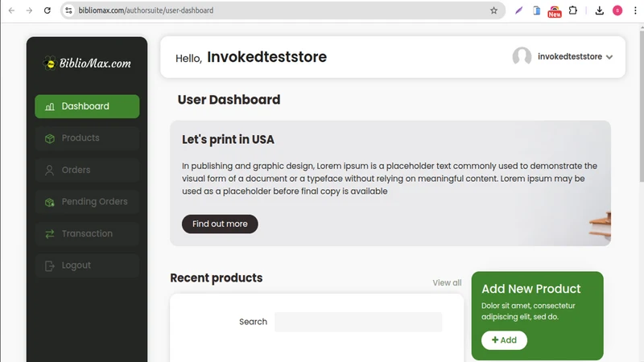Click the browser back arrow

click(x=11, y=10)
